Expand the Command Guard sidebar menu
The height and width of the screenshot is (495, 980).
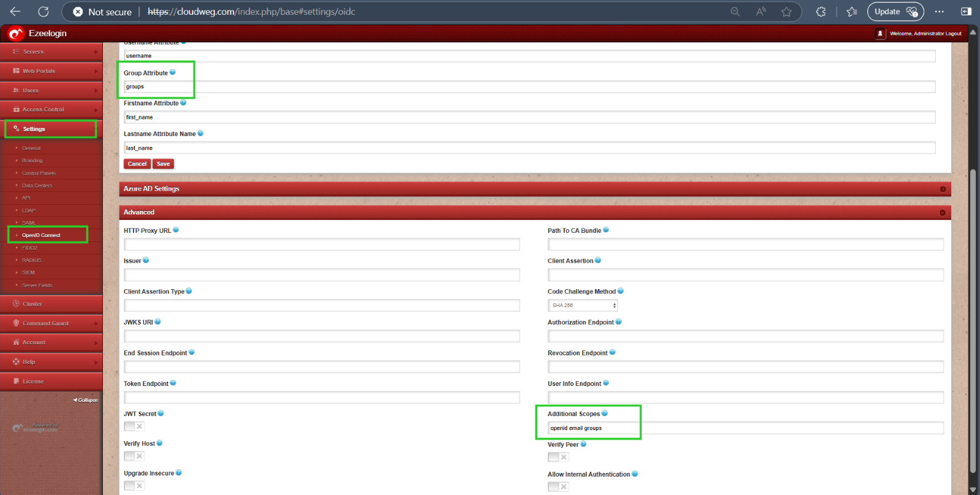[x=51, y=323]
